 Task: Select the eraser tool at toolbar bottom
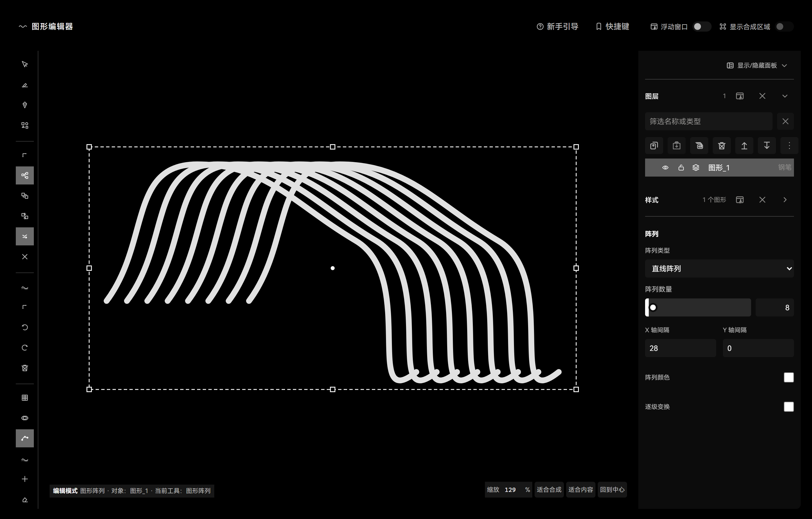coord(25,500)
